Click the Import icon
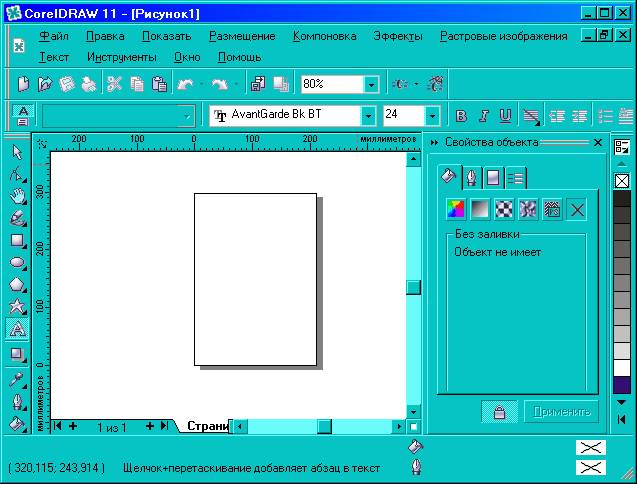This screenshot has height=484, width=637. tap(258, 84)
